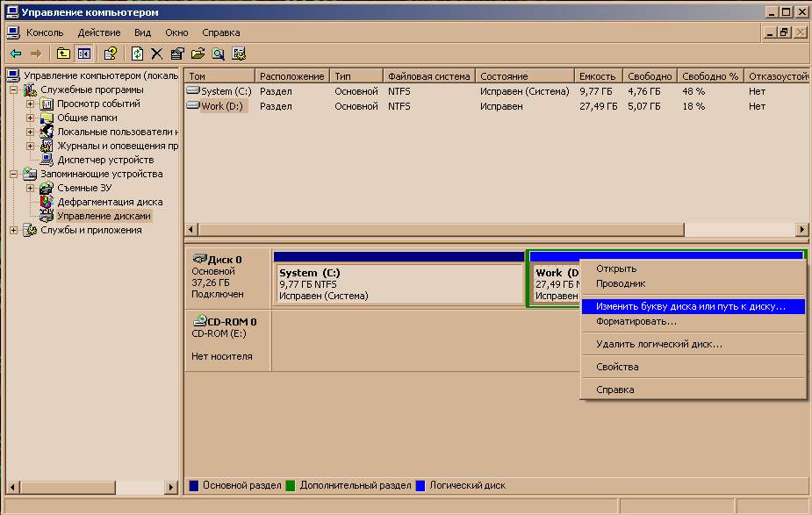Expand the Службы и приложения node
The width and height of the screenshot is (812, 515).
pos(13,230)
